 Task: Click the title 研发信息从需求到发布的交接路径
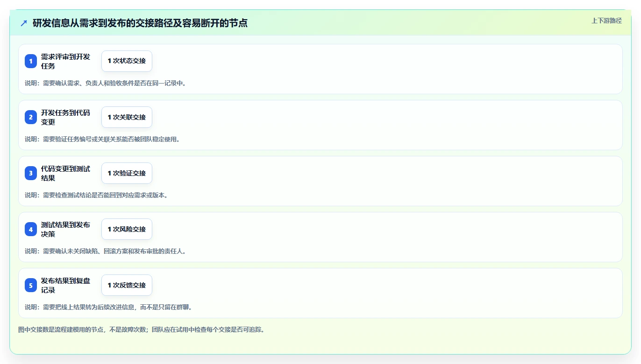tap(140, 23)
